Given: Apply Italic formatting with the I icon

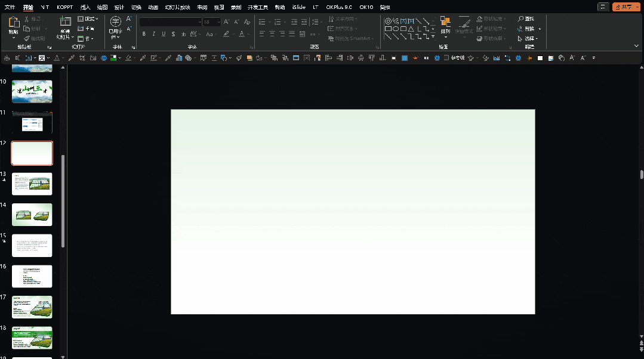Looking at the screenshot, I should point(153,34).
